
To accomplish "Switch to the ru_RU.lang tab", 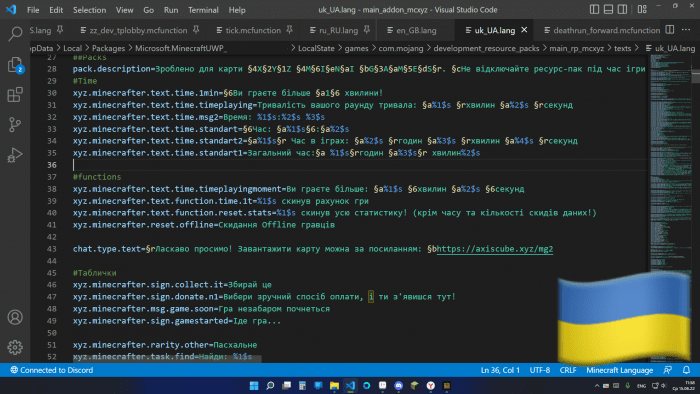I will (338, 30).
